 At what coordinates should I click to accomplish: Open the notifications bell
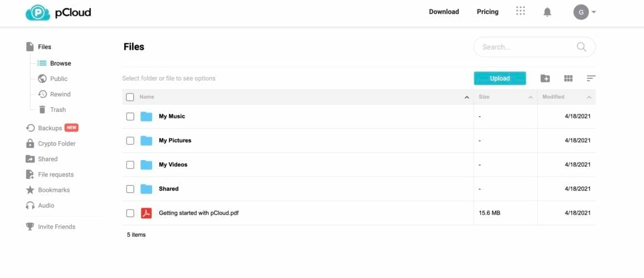point(547,12)
